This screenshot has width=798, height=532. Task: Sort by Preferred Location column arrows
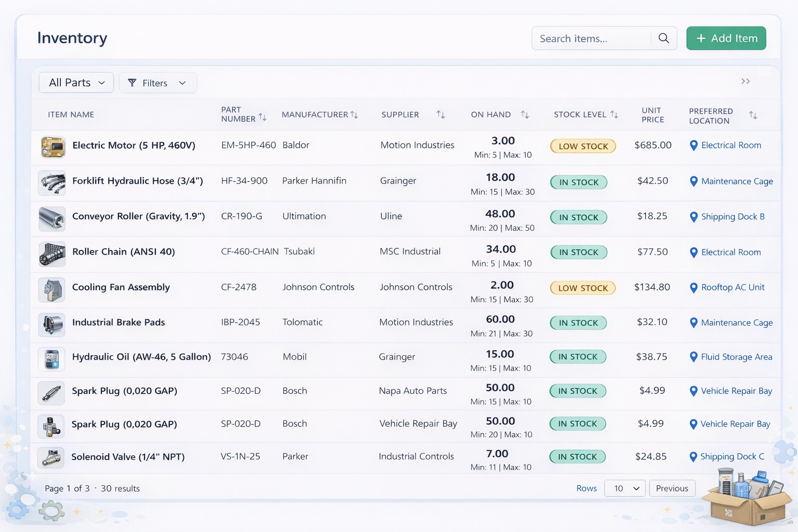(753, 115)
